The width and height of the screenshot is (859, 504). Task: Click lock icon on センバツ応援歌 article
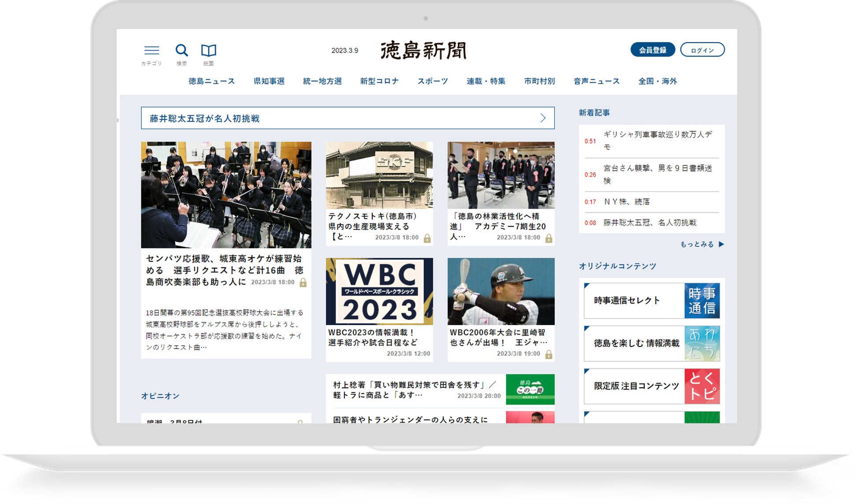pos(303,283)
